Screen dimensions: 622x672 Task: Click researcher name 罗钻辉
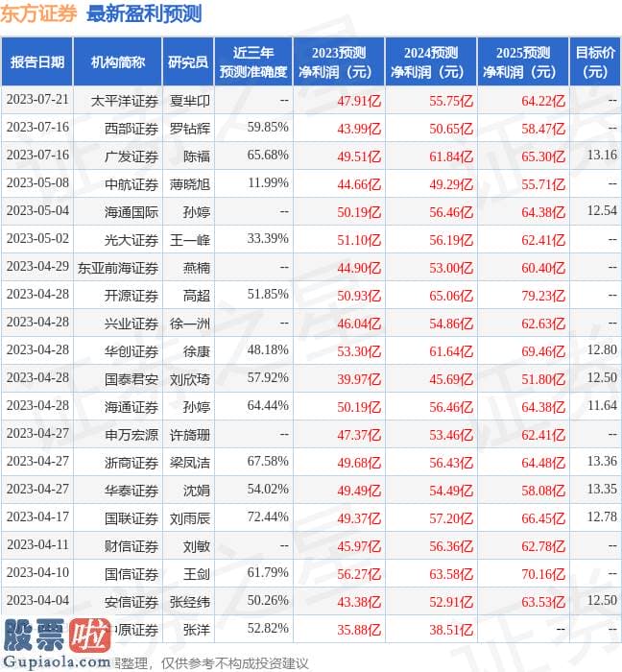(x=190, y=129)
